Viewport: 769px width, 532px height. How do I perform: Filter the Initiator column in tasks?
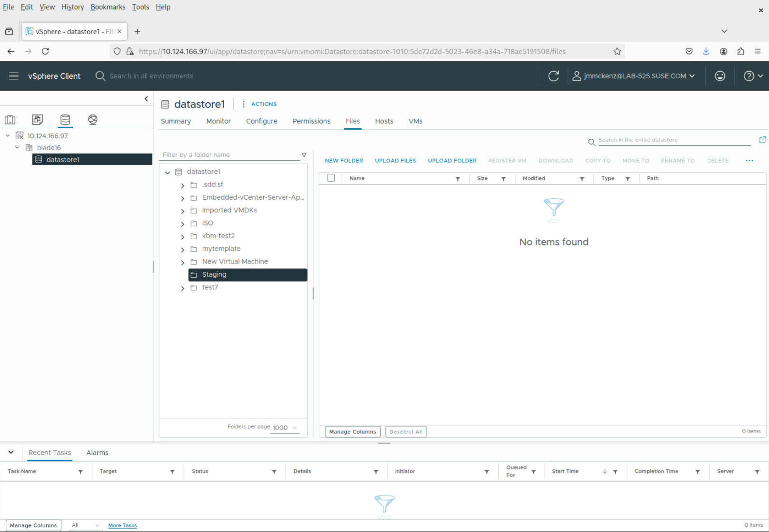tap(487, 472)
